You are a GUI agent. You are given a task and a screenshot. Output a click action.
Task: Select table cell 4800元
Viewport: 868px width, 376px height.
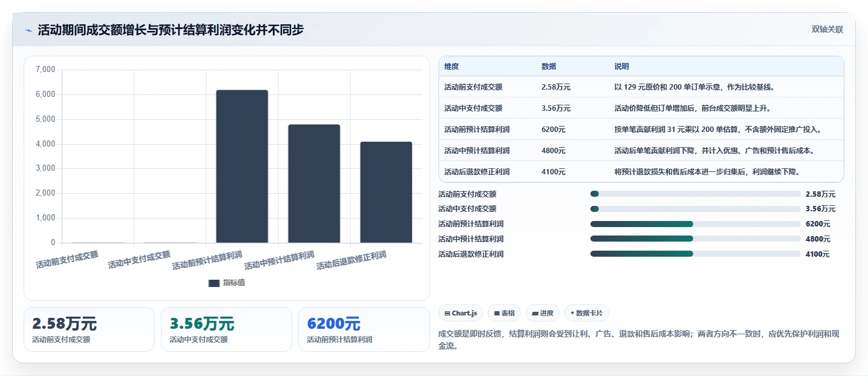tap(553, 151)
